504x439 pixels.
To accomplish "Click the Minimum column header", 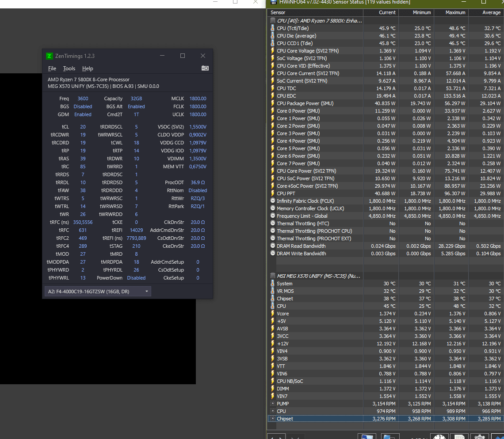I will pyautogui.click(x=416, y=12).
